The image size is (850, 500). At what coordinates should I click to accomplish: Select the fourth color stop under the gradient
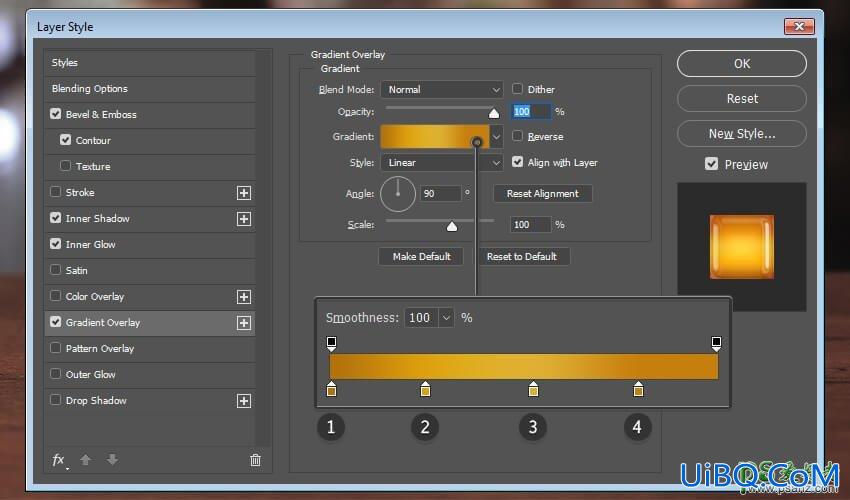[x=638, y=389]
